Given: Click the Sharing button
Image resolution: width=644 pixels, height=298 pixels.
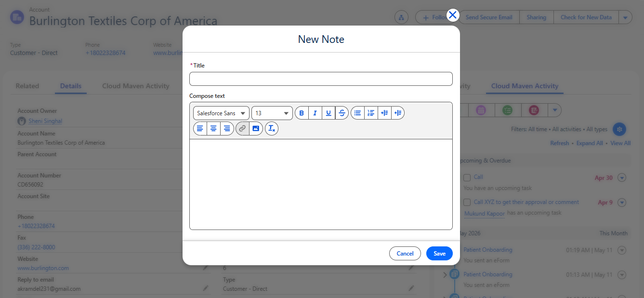Looking at the screenshot, I should coord(536,17).
